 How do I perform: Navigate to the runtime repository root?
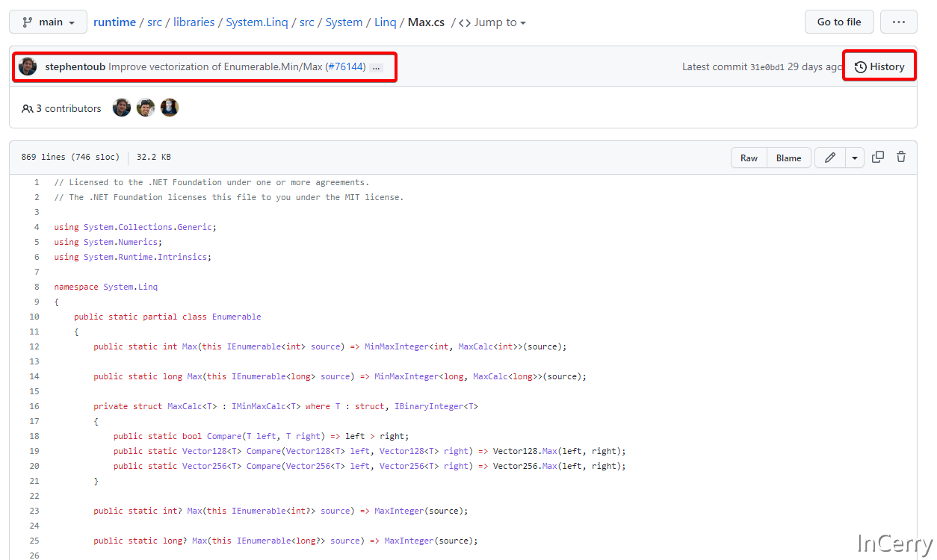tap(114, 22)
